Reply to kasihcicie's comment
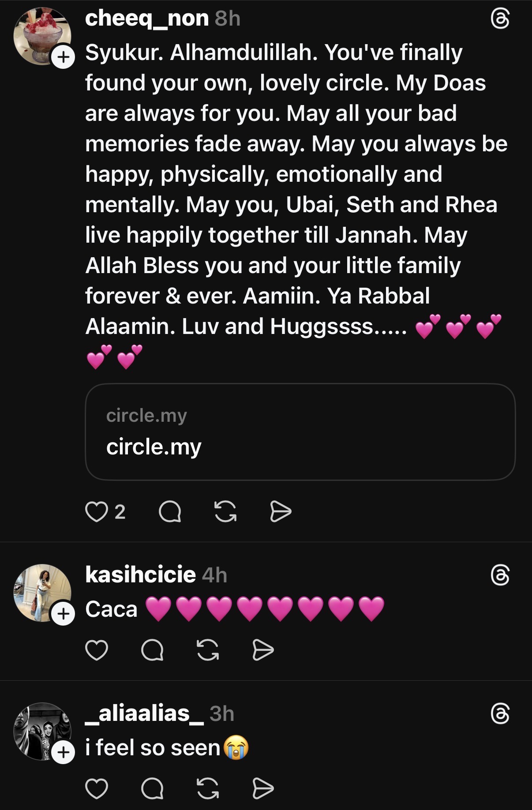532x810 pixels. click(152, 650)
